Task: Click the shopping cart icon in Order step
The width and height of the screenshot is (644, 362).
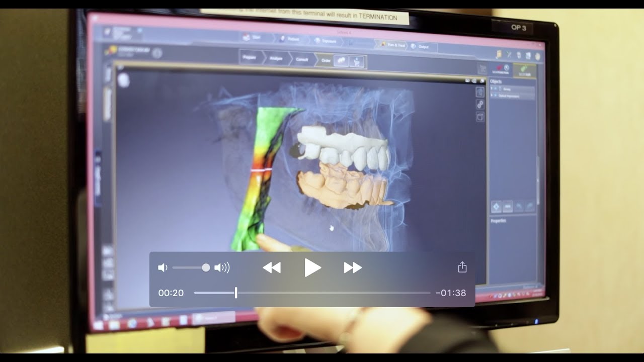Action: pyautogui.click(x=357, y=62)
